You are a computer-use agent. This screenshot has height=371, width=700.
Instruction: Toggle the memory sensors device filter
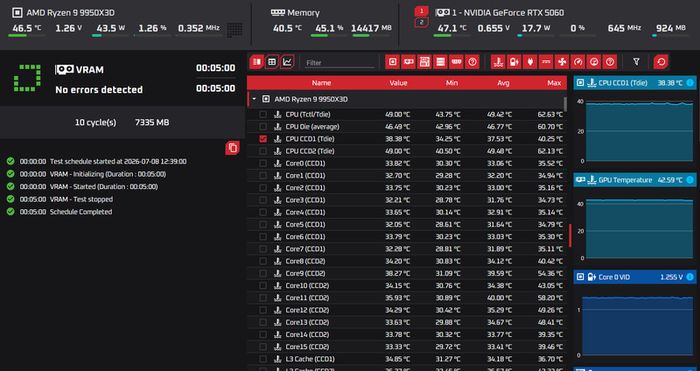(456, 62)
